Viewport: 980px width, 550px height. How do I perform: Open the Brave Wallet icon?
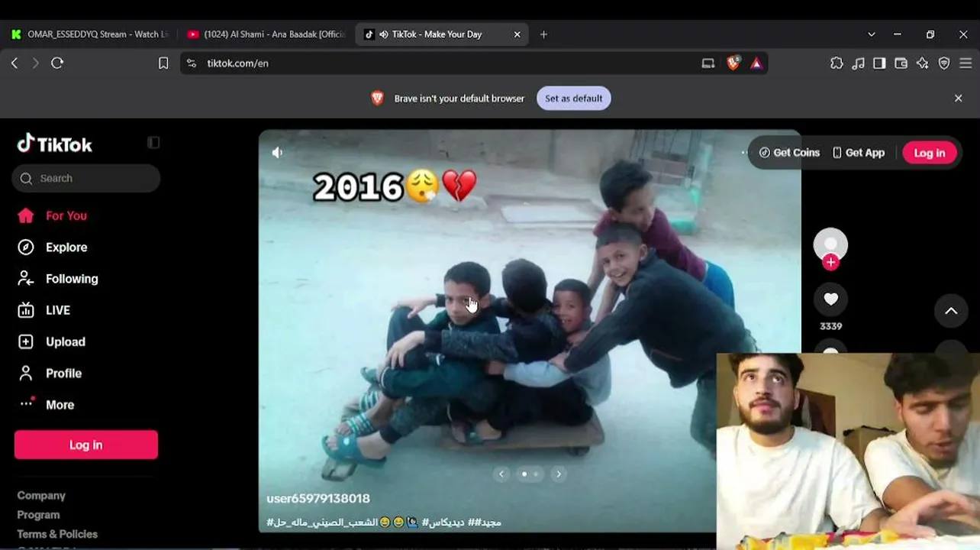pyautogui.click(x=901, y=63)
